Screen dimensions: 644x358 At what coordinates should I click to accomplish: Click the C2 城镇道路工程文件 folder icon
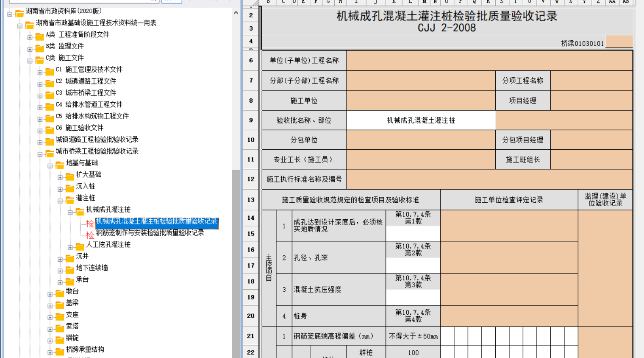pyautogui.click(x=50, y=83)
